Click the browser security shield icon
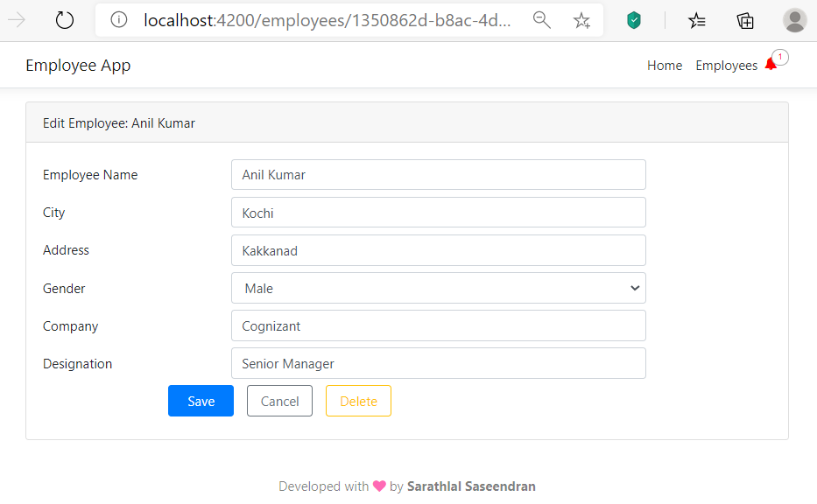Image resolution: width=817 pixels, height=504 pixels. click(633, 19)
